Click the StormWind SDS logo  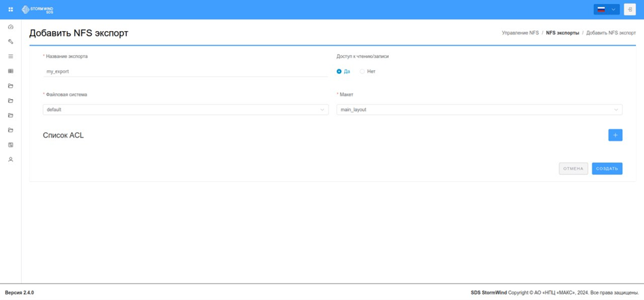[38, 9]
